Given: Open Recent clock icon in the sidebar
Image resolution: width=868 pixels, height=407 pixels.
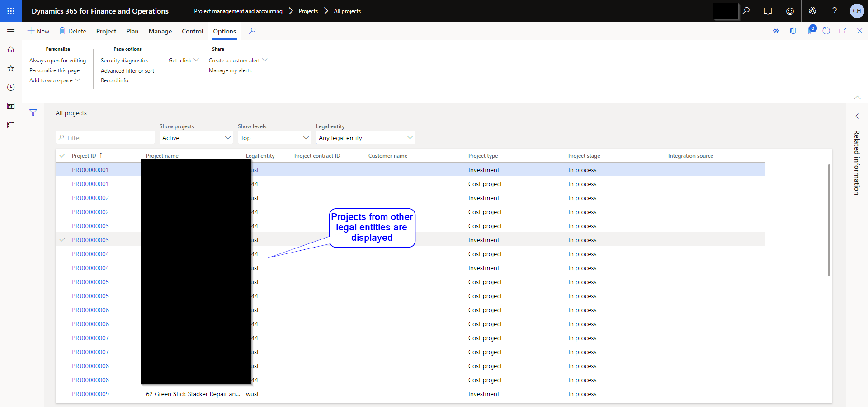Looking at the screenshot, I should 11,87.
